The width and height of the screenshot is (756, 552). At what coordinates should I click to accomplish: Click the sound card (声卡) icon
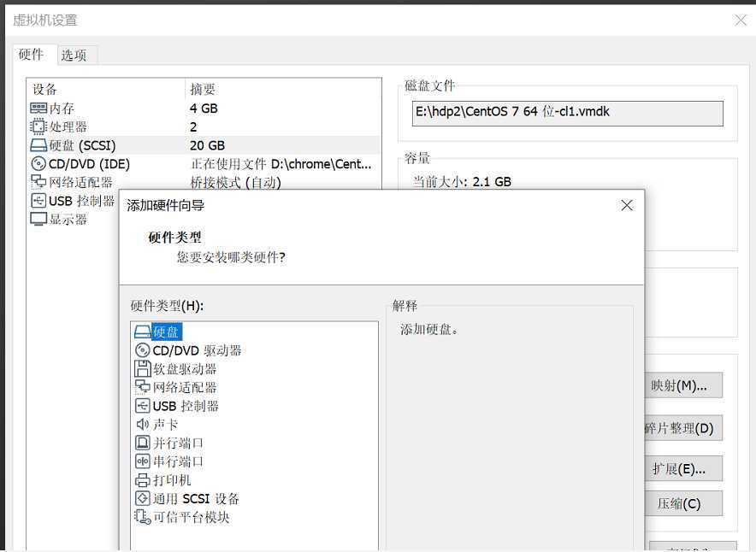143,424
